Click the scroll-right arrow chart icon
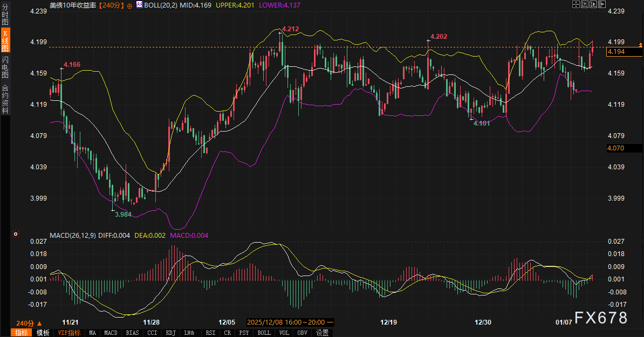 (602, 5)
